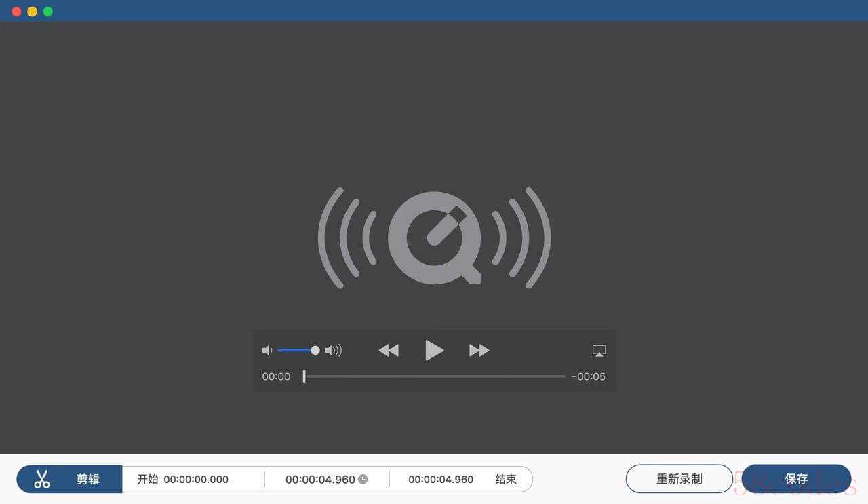Close the window with the red button
Image resolution: width=868 pixels, height=504 pixels.
pyautogui.click(x=16, y=12)
